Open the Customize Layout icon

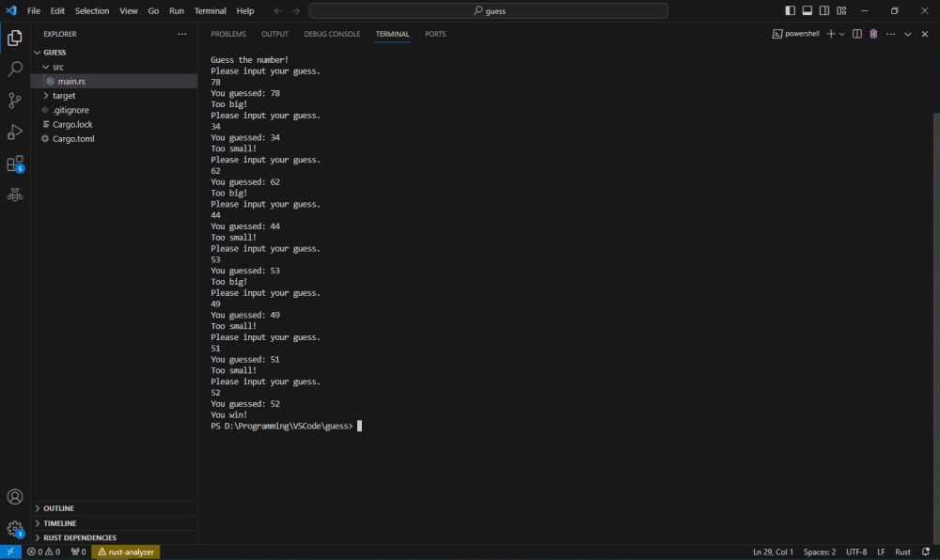(841, 10)
